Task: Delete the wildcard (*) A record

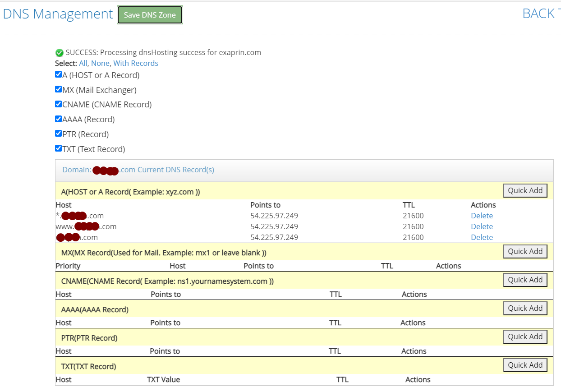Action: pos(482,216)
